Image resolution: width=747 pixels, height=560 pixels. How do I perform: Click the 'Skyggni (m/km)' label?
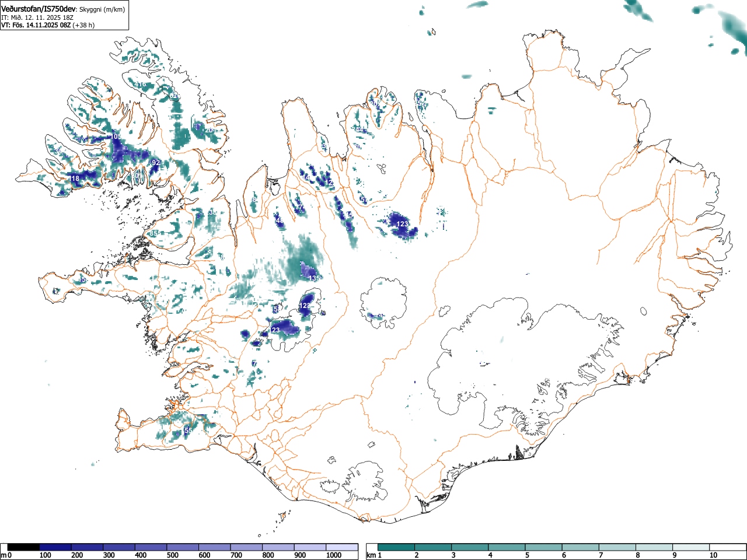coord(102,9)
